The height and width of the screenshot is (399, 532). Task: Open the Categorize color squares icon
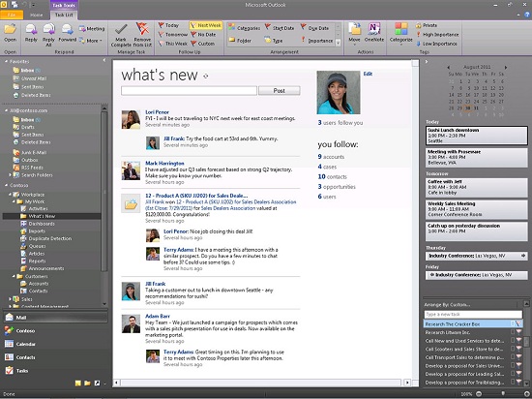point(400,29)
